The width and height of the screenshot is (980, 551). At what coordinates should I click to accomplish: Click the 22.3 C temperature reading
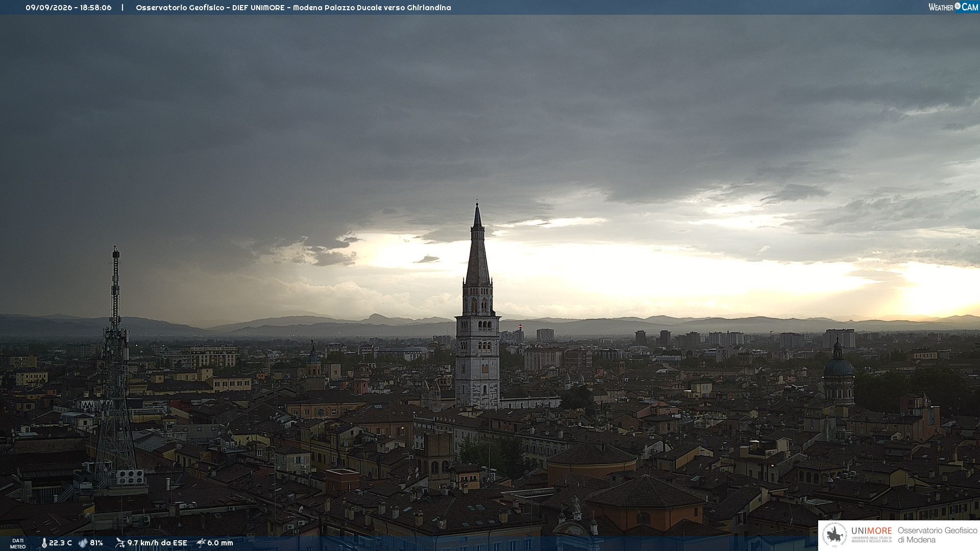coord(60,543)
